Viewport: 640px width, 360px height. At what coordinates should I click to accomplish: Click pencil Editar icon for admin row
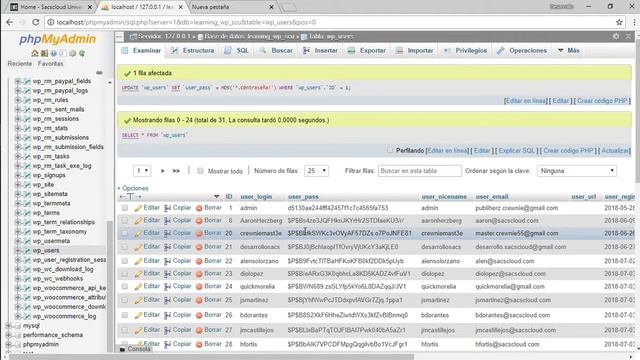pos(138,208)
